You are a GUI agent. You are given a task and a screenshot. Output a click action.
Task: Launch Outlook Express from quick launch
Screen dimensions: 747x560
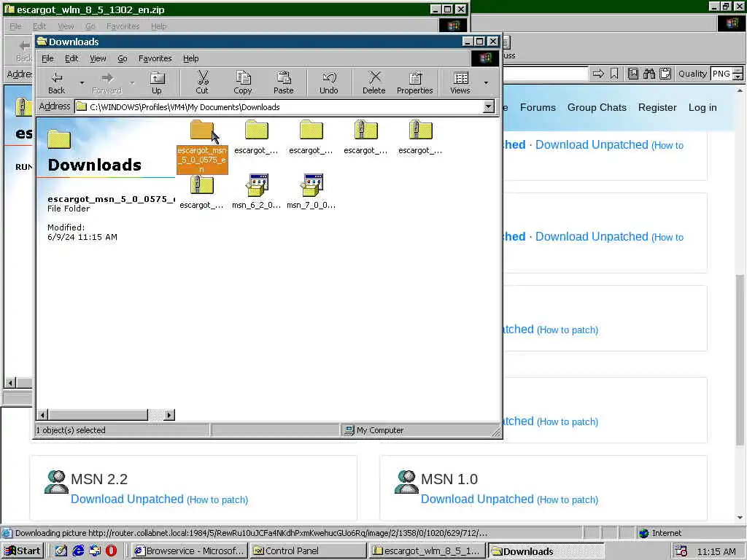(x=95, y=551)
